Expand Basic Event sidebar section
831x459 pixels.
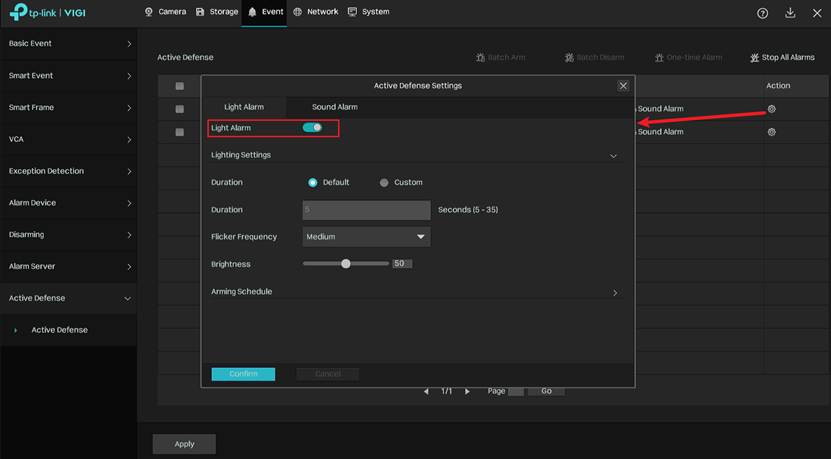pyautogui.click(x=68, y=43)
